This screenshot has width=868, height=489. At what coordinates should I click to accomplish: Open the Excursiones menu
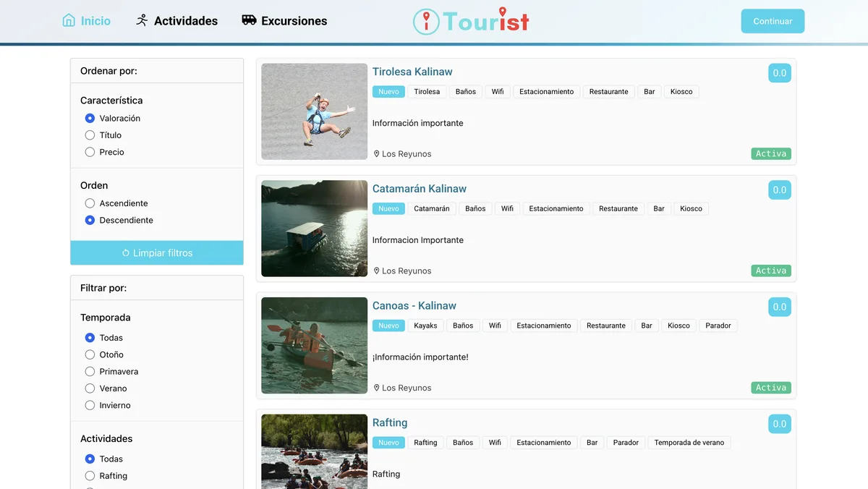click(284, 21)
